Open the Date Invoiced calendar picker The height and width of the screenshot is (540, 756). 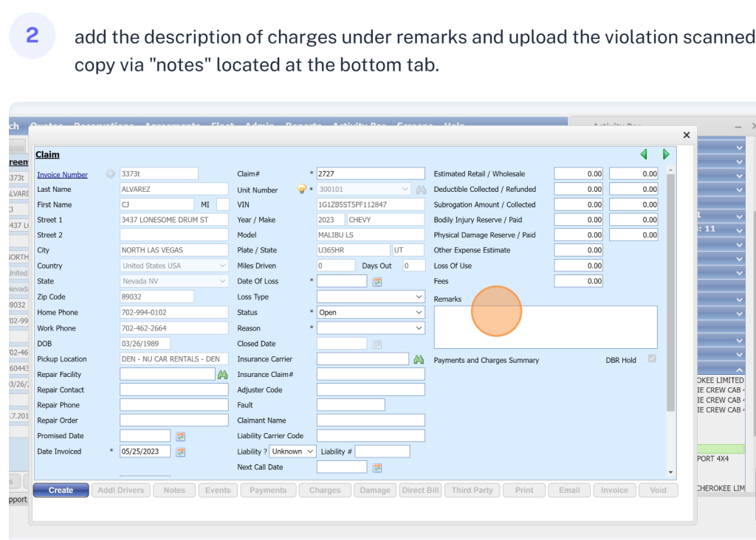coord(180,451)
